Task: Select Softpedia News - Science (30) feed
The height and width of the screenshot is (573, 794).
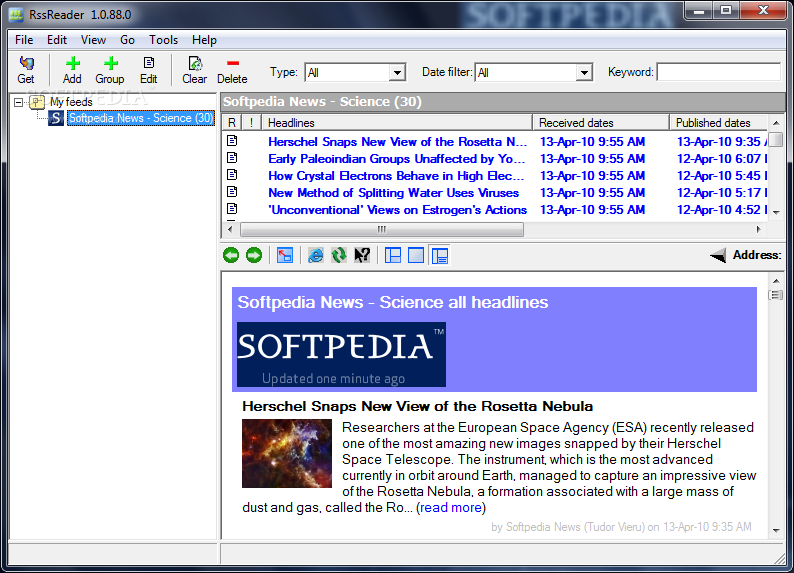Action: pyautogui.click(x=141, y=118)
